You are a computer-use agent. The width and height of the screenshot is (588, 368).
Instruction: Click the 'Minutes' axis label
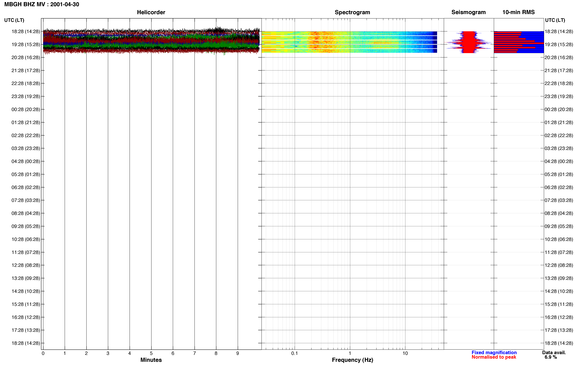151,360
